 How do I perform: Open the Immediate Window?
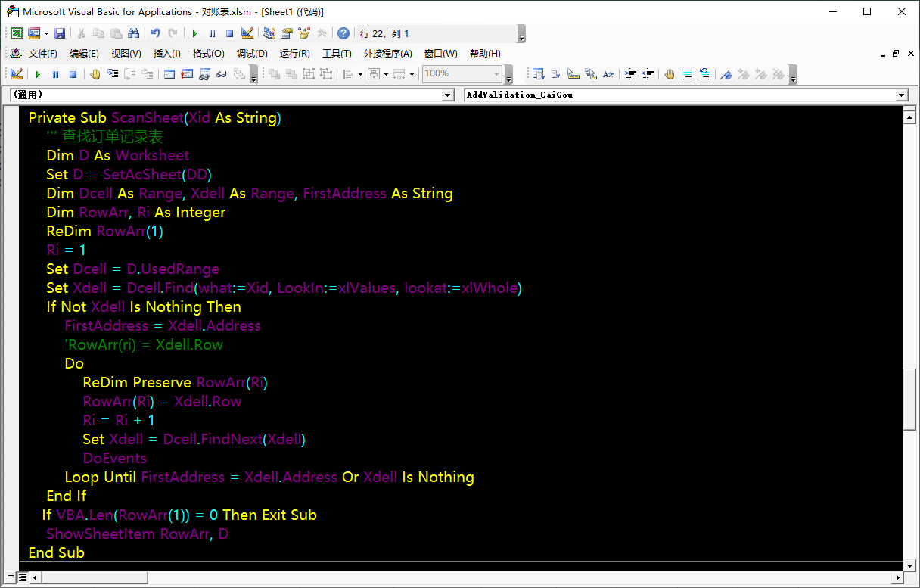186,74
